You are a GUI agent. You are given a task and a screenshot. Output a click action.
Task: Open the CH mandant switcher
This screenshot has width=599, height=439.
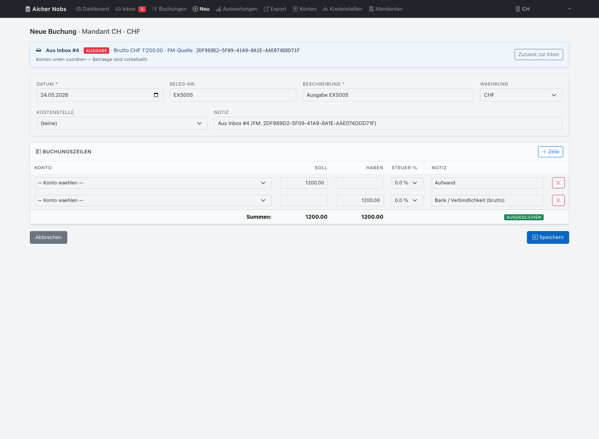[543, 9]
